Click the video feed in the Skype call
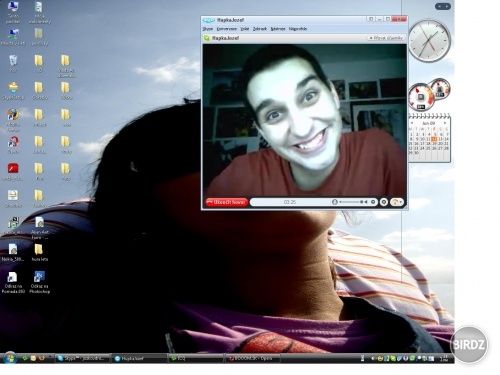The image size is (500, 375). pos(305,120)
